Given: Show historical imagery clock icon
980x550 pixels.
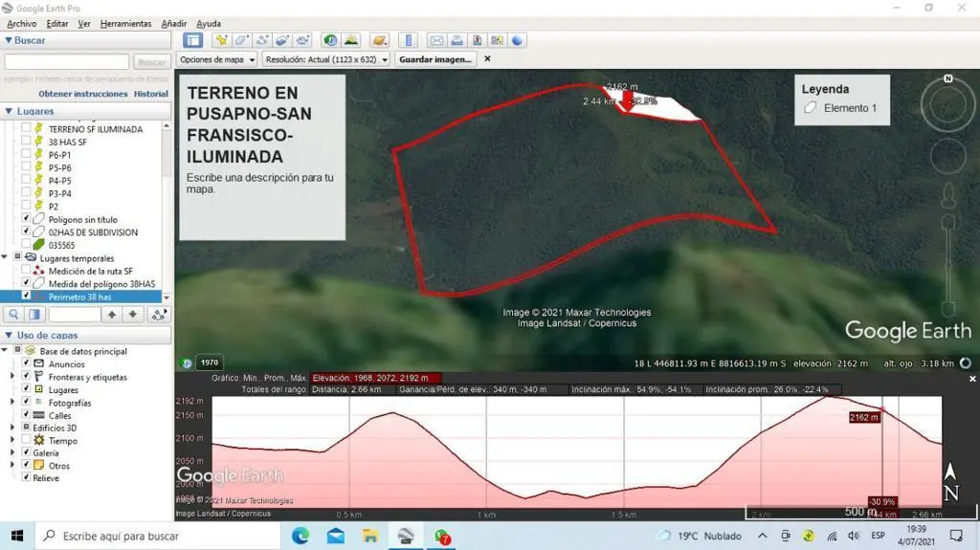Looking at the screenshot, I should (x=330, y=40).
